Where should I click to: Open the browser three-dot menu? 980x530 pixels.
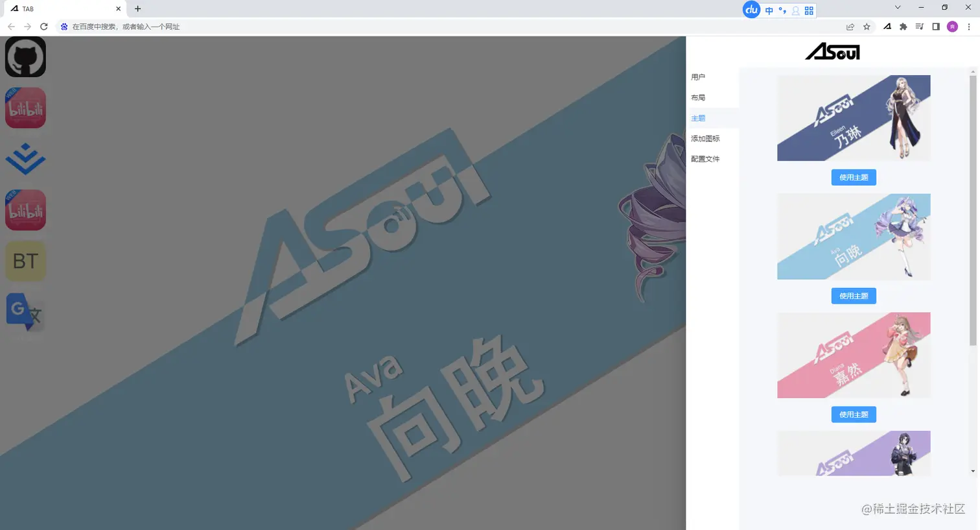click(x=969, y=27)
